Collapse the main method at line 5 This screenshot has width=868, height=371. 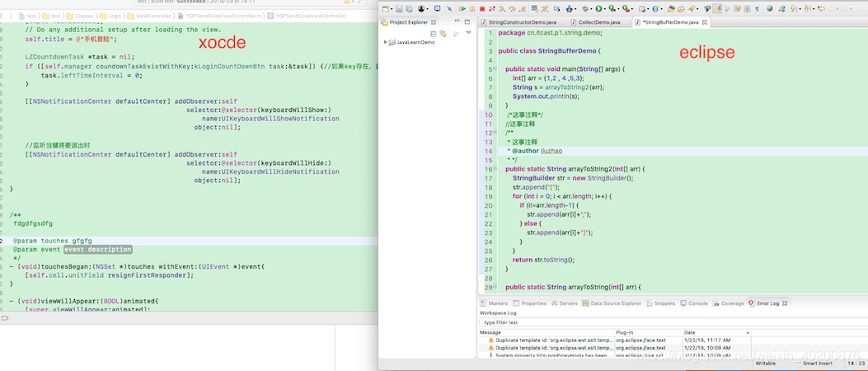493,69
